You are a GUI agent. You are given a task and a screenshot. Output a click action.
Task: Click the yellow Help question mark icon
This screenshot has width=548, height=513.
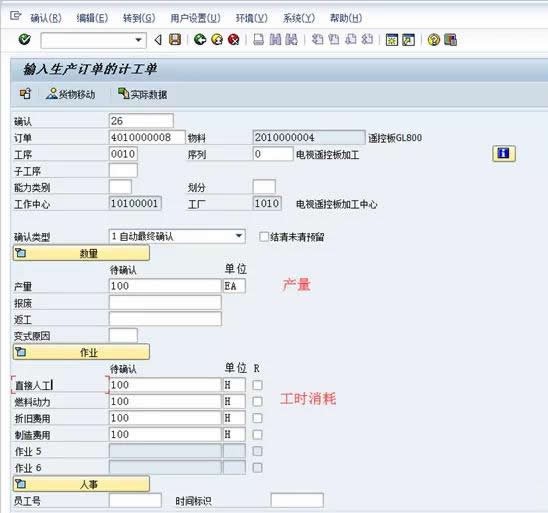433,40
